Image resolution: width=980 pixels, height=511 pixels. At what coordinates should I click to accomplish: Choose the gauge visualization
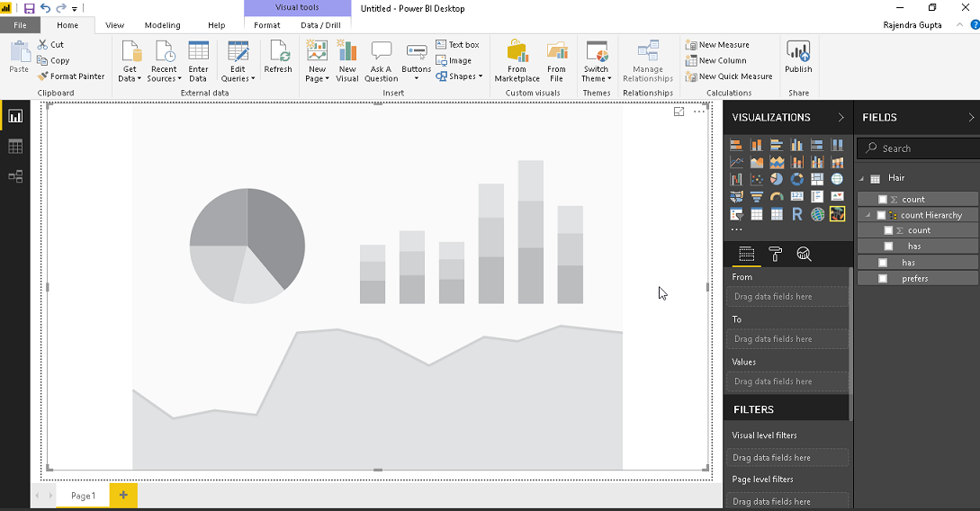coord(777,197)
